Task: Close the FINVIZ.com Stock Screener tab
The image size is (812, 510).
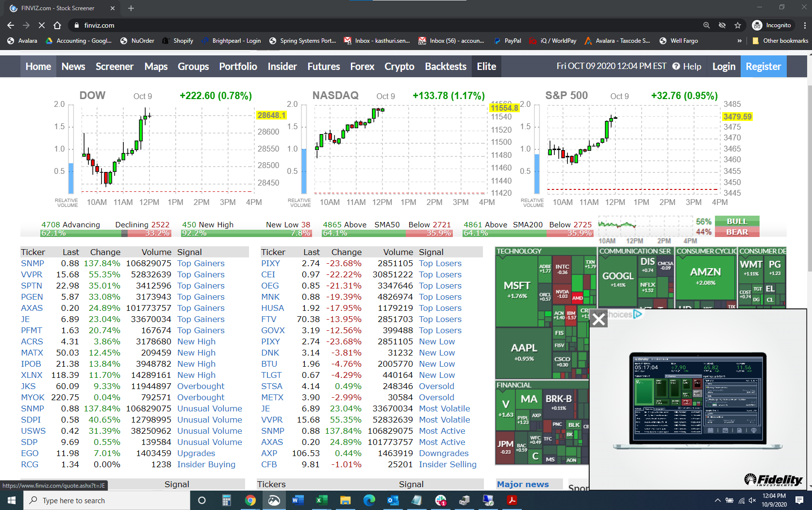Action: click(x=113, y=8)
